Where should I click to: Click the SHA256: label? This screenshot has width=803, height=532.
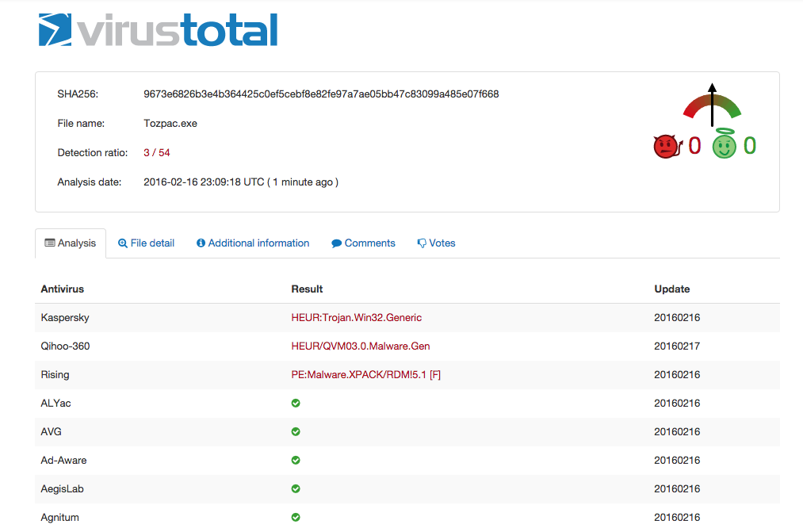coord(78,94)
